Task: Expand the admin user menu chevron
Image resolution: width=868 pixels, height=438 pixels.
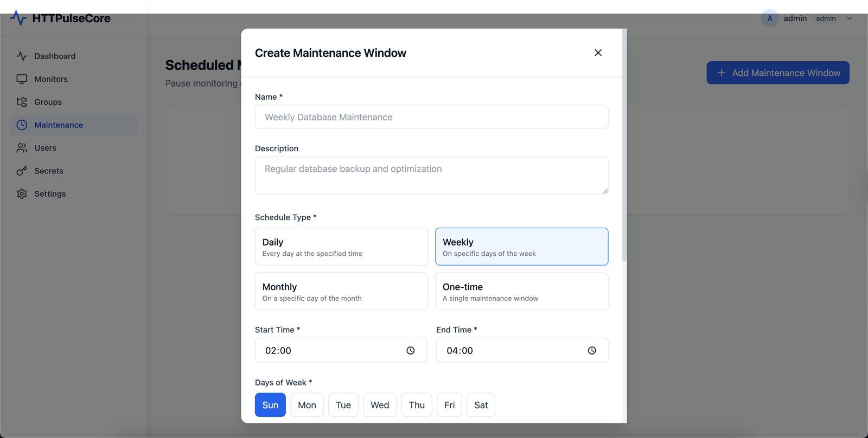Action: click(x=850, y=18)
